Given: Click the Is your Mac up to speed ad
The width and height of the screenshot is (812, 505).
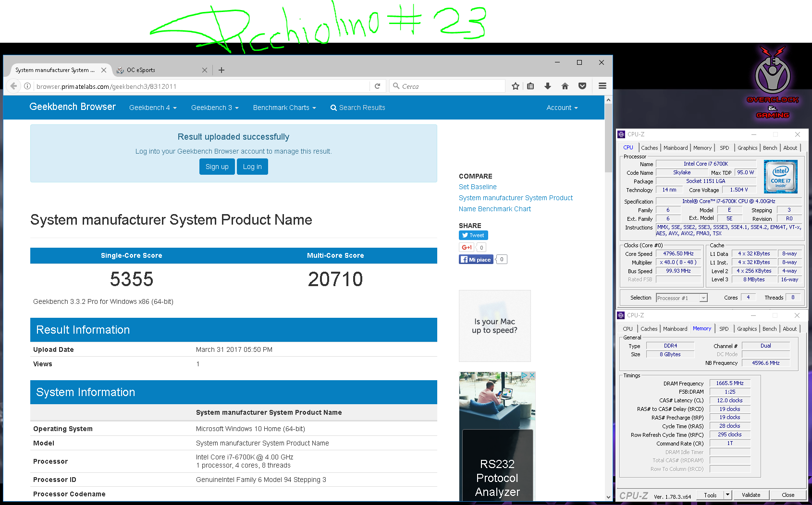Looking at the screenshot, I should [x=495, y=326].
